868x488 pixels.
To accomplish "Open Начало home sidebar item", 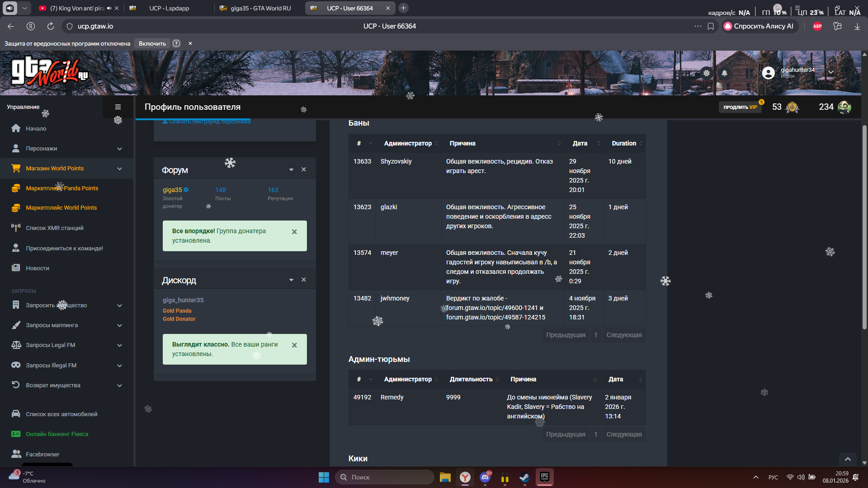I will tap(36, 129).
